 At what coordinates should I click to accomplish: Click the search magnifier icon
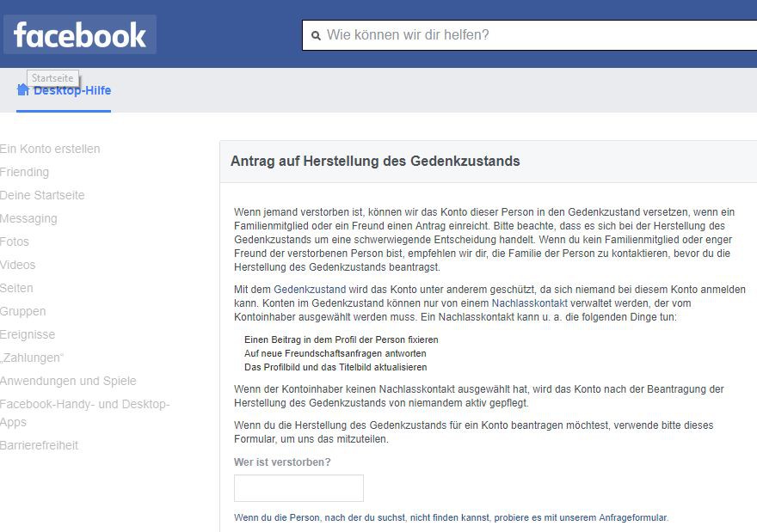[316, 35]
